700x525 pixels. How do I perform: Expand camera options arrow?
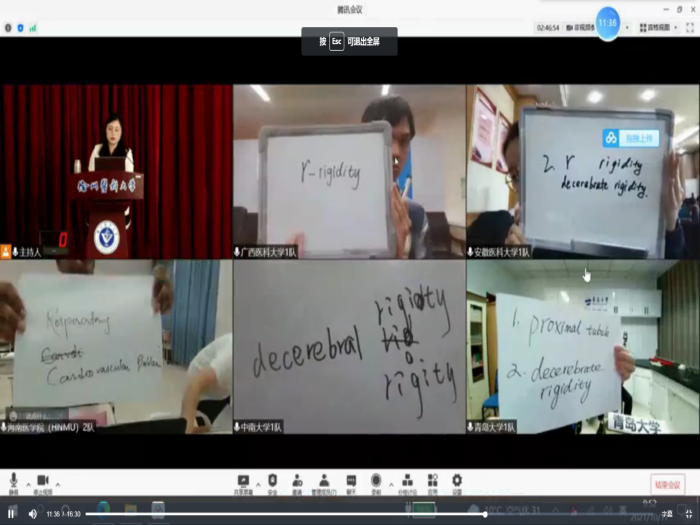pyautogui.click(x=58, y=482)
